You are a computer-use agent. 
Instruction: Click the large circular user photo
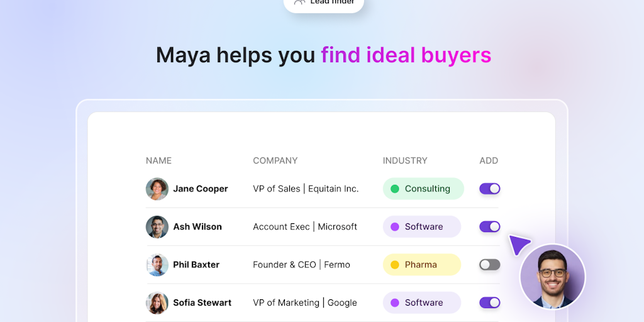click(x=552, y=277)
